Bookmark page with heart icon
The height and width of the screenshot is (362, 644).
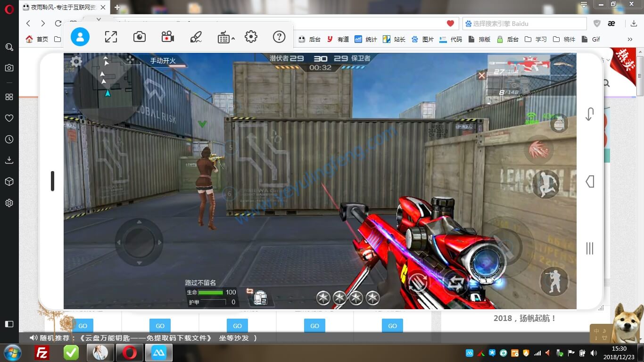click(450, 24)
